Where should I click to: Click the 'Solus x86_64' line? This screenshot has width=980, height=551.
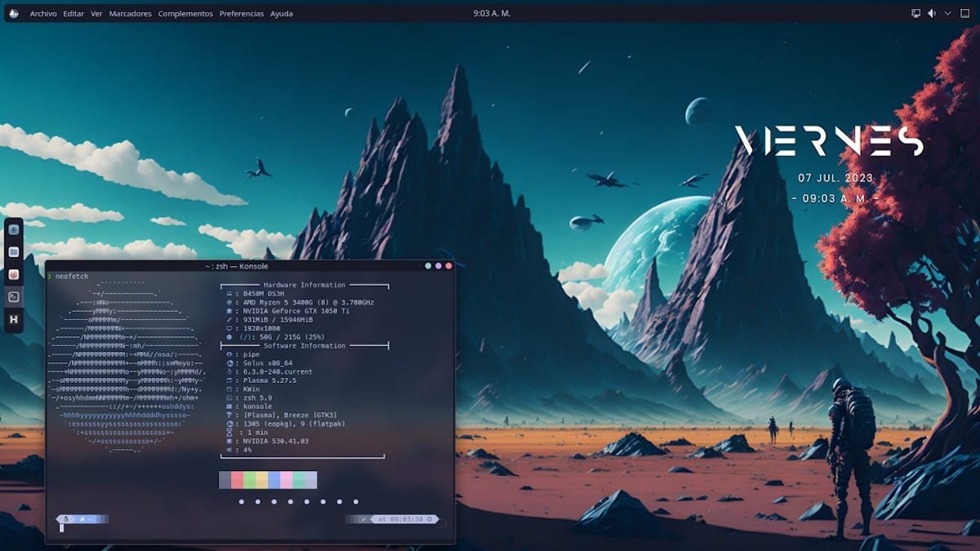(x=268, y=362)
